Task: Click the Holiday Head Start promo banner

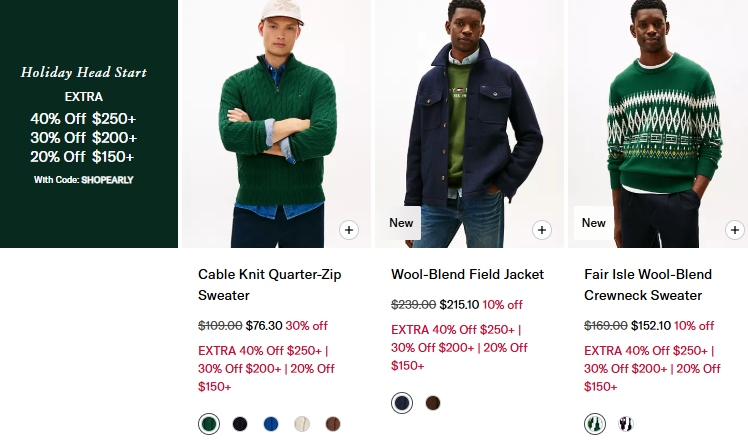Action: [89, 124]
